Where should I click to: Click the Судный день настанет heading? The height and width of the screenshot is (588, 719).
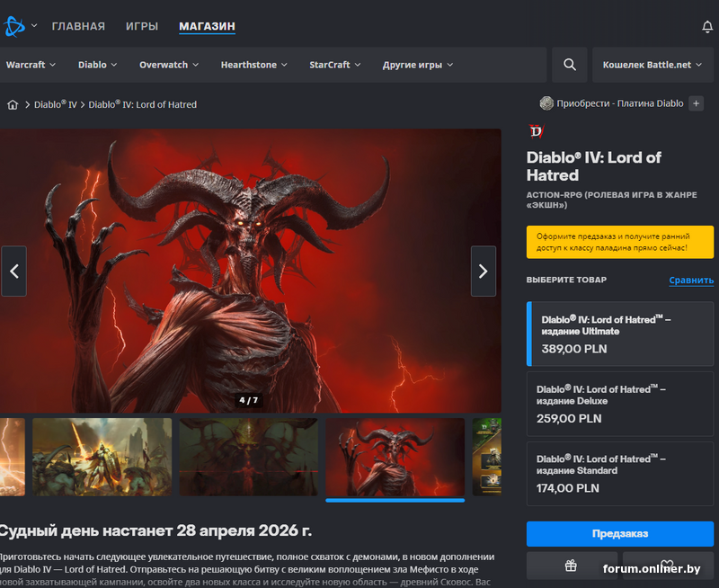[155, 530]
